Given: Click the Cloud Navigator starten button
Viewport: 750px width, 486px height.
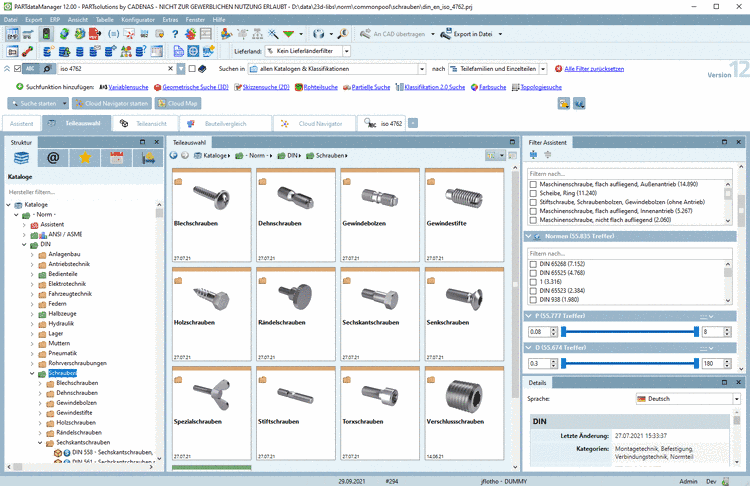Looking at the screenshot, I should pyautogui.click(x=113, y=103).
